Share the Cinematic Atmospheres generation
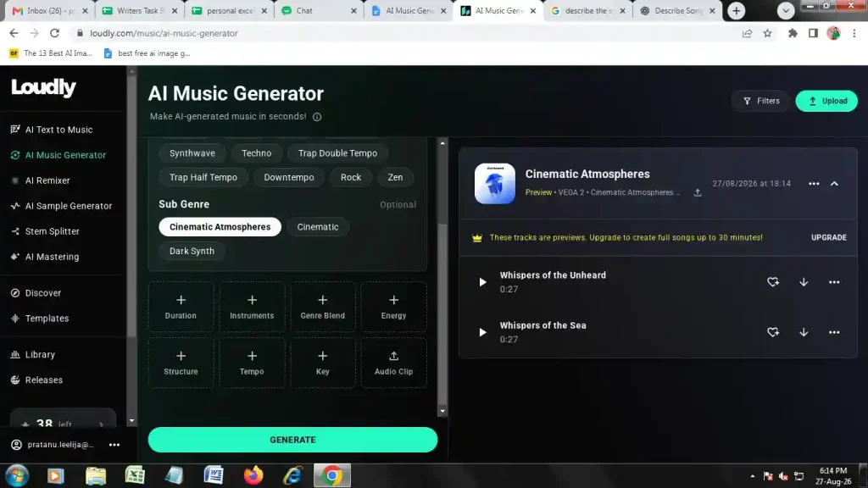868x488 pixels. (x=698, y=192)
